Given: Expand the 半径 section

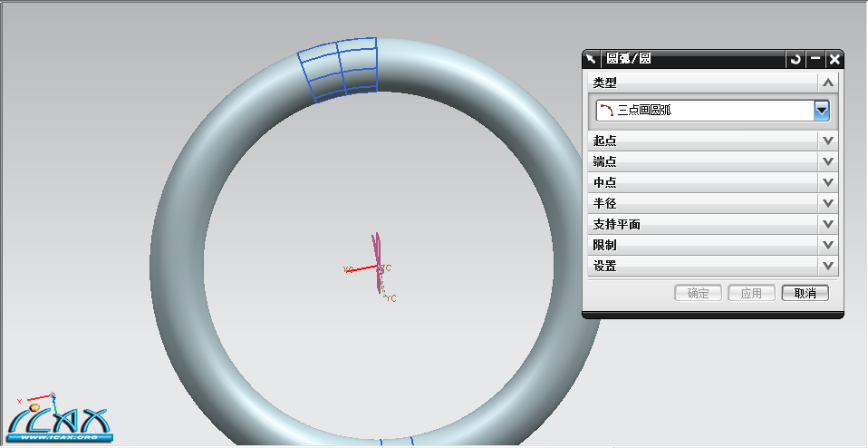Looking at the screenshot, I should [827, 203].
